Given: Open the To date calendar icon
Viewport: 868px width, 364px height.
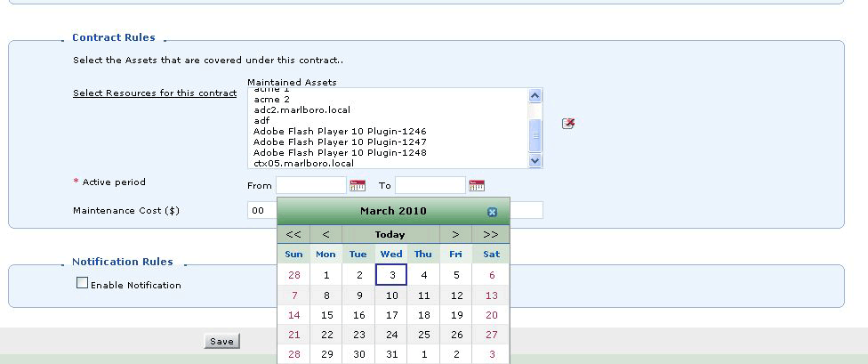Looking at the screenshot, I should 477,185.
